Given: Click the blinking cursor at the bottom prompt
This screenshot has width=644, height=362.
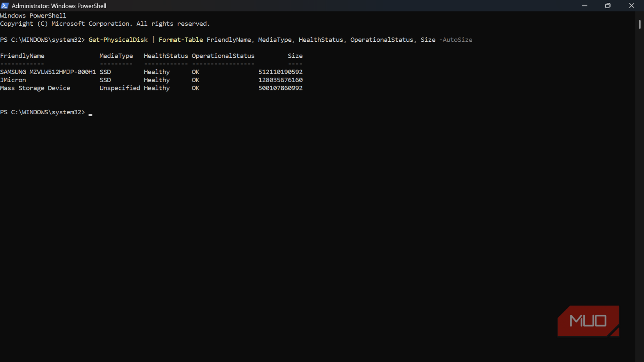Looking at the screenshot, I should 90,115.
